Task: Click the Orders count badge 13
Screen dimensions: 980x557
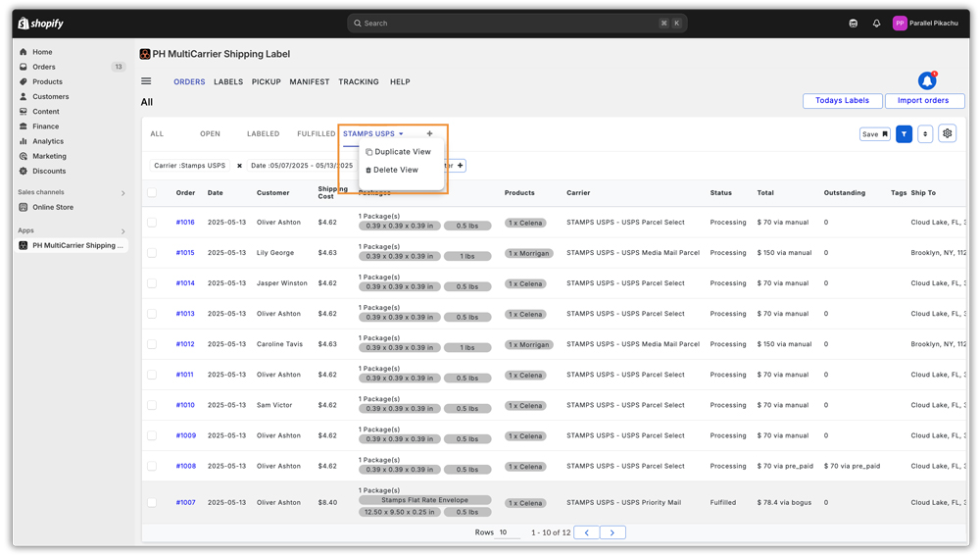Action: point(119,67)
